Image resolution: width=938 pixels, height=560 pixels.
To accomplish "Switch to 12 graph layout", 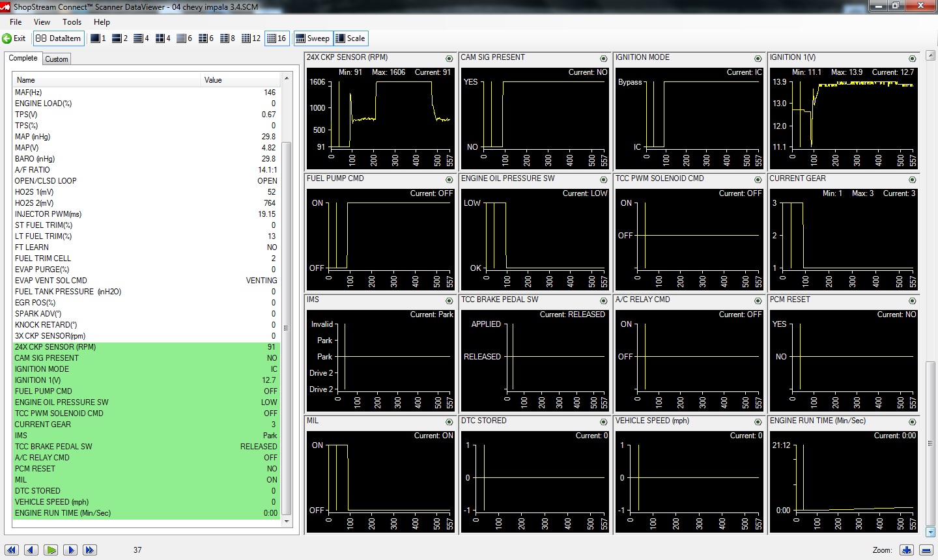I will coord(250,38).
